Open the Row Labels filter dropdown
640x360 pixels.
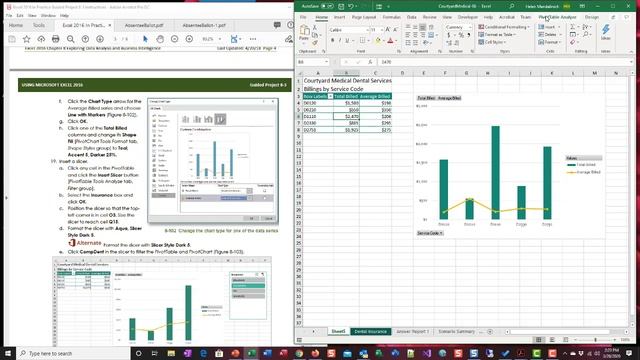[330, 96]
